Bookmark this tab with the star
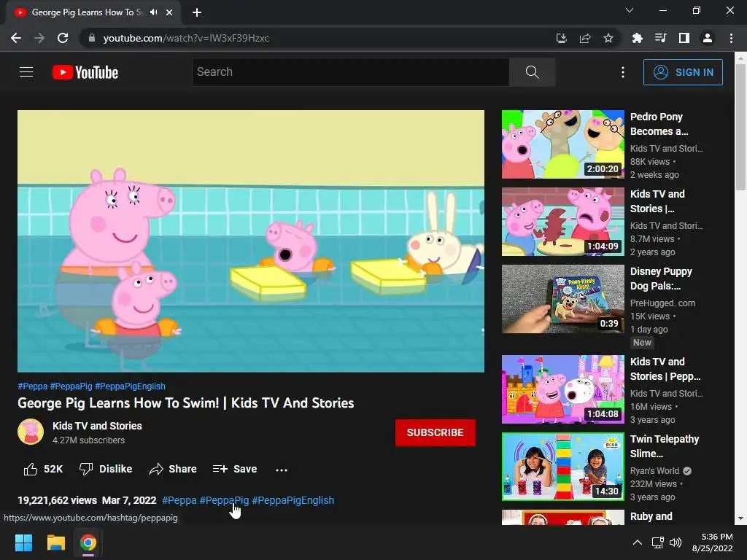This screenshot has height=560, width=747. pos(608,38)
